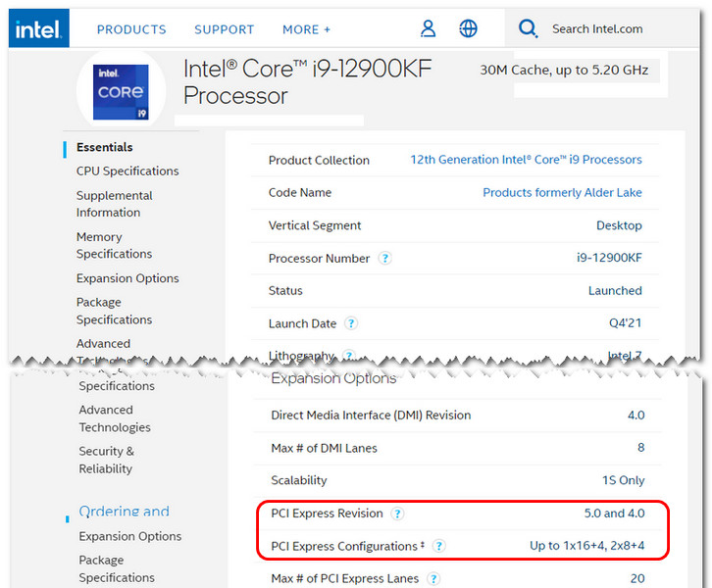Viewport: 712px width, 588px height.
Task: Jump to CPU Specifications section
Action: (x=127, y=171)
